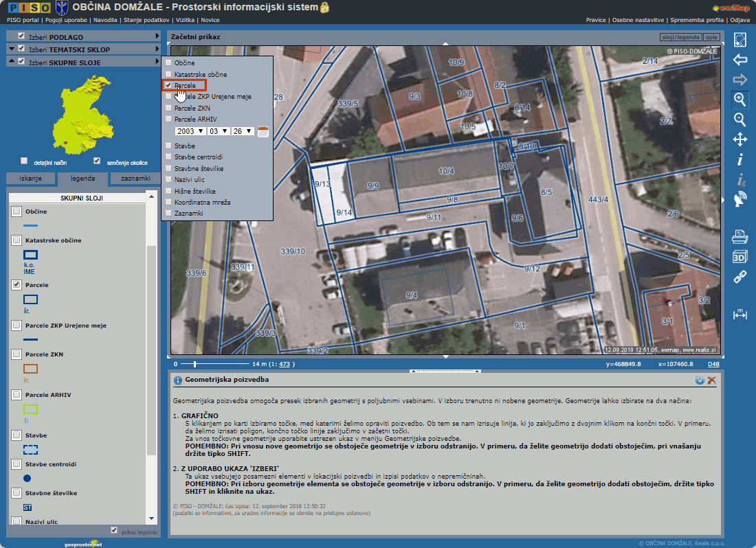Open calendar icon next to archive date
This screenshot has width=756, height=548.
(263, 131)
